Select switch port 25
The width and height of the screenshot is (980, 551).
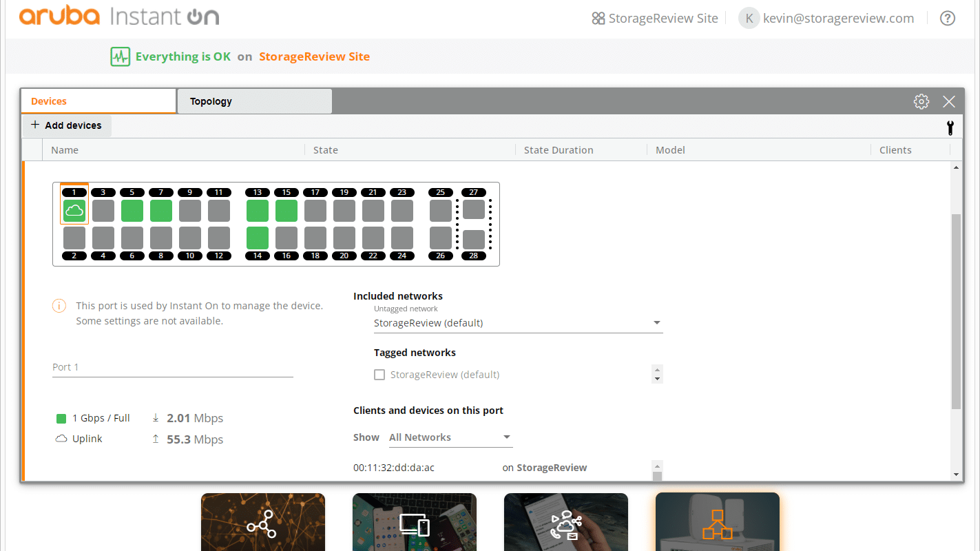click(441, 211)
